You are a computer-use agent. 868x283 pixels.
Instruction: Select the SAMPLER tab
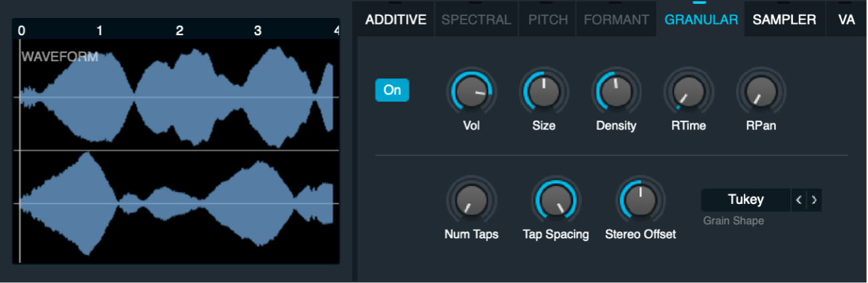784,19
